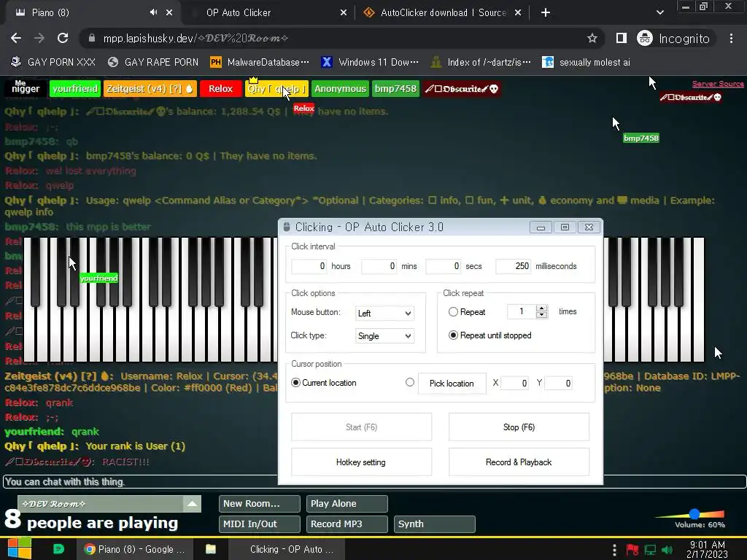Close the AutoClicker download browser tab
747x560 pixels.
518,13
